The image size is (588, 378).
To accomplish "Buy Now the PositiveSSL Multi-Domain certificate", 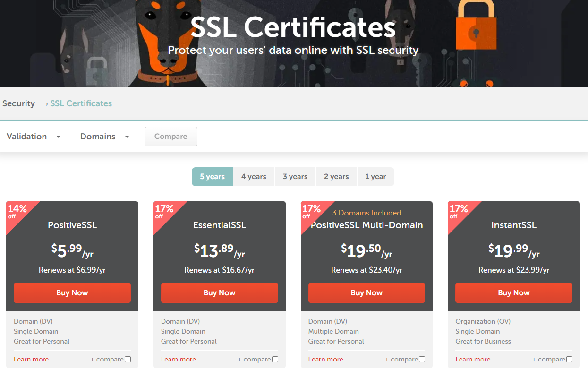I will pyautogui.click(x=366, y=293).
